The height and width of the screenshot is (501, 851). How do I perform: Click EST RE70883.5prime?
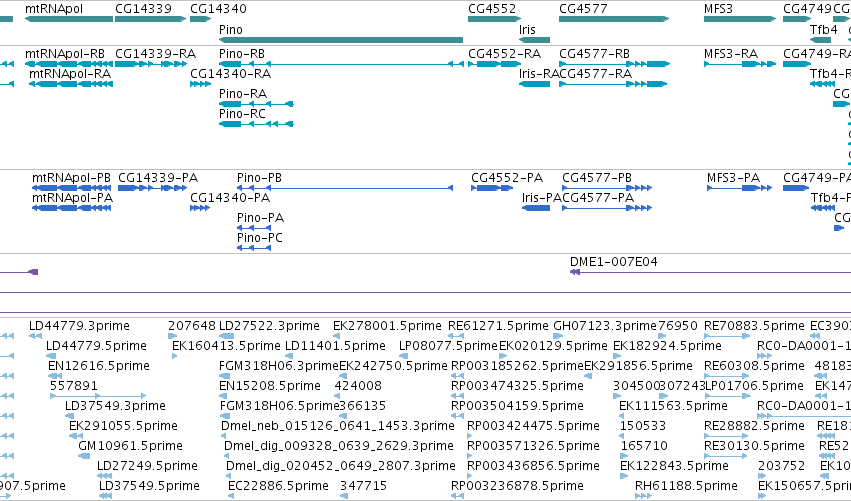[754, 326]
